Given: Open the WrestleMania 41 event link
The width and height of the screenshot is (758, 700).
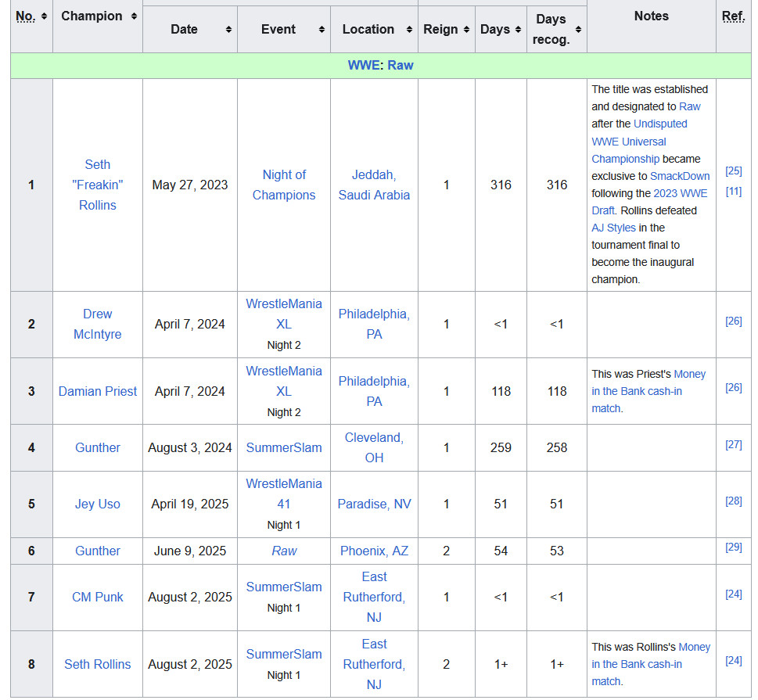Looking at the screenshot, I should pos(284,494).
